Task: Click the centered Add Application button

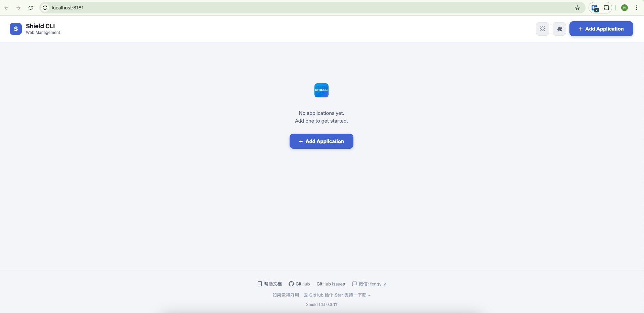Action: (x=321, y=141)
